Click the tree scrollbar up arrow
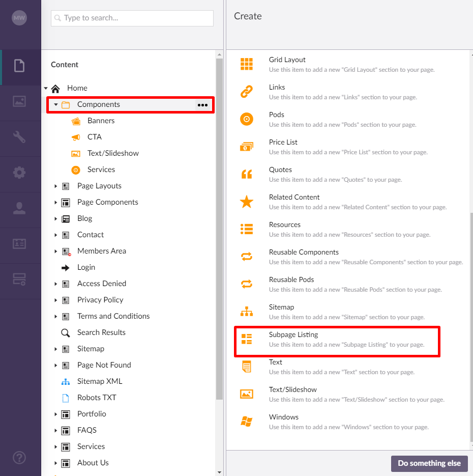473x476 pixels. [219, 54]
